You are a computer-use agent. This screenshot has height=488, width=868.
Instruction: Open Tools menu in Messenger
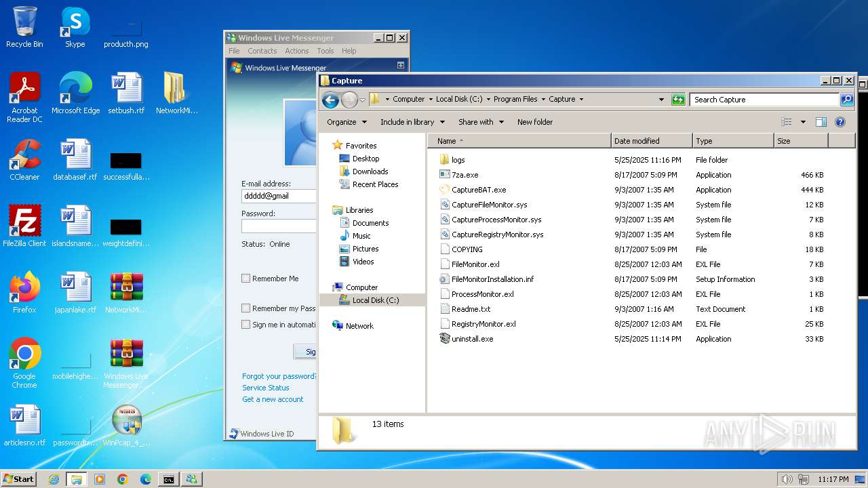(325, 51)
